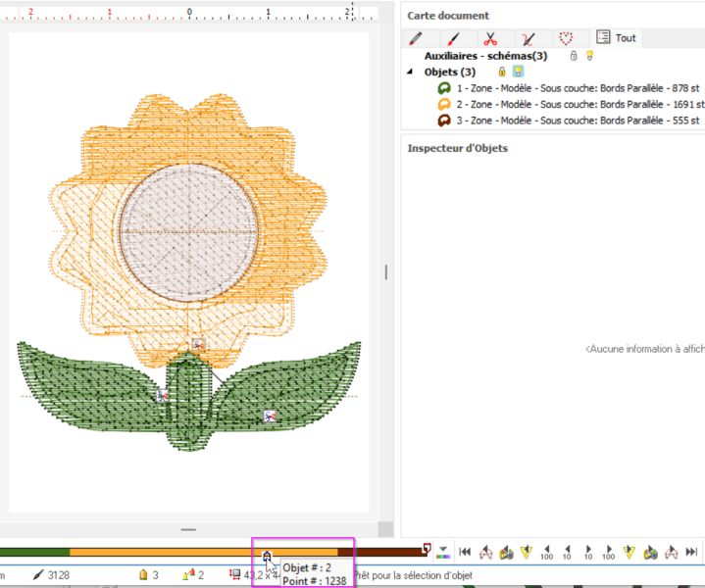Click the green segment of the stitch bar
Viewport: 705px width, 588px height.
(34, 552)
